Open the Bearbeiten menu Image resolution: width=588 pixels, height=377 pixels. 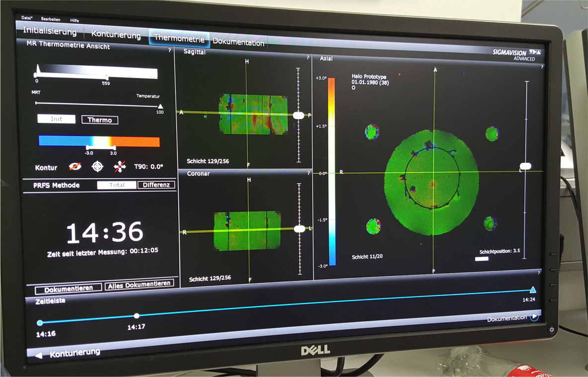click(51, 19)
